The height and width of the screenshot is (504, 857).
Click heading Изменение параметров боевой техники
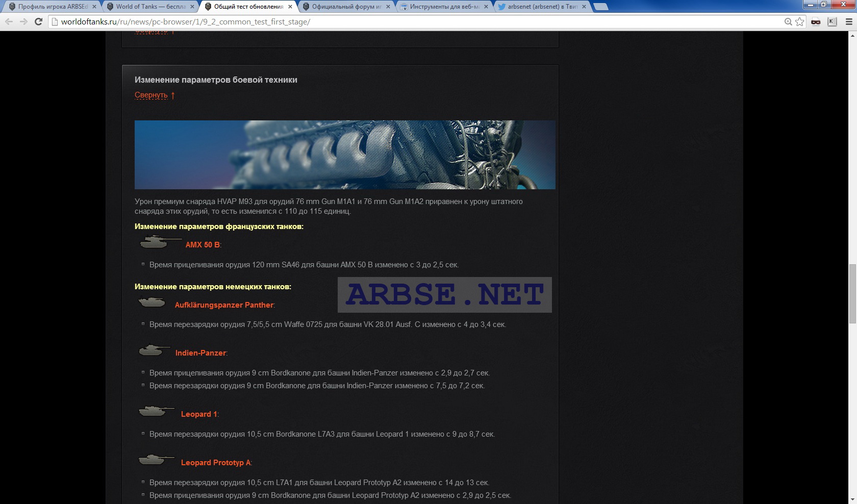pos(216,80)
